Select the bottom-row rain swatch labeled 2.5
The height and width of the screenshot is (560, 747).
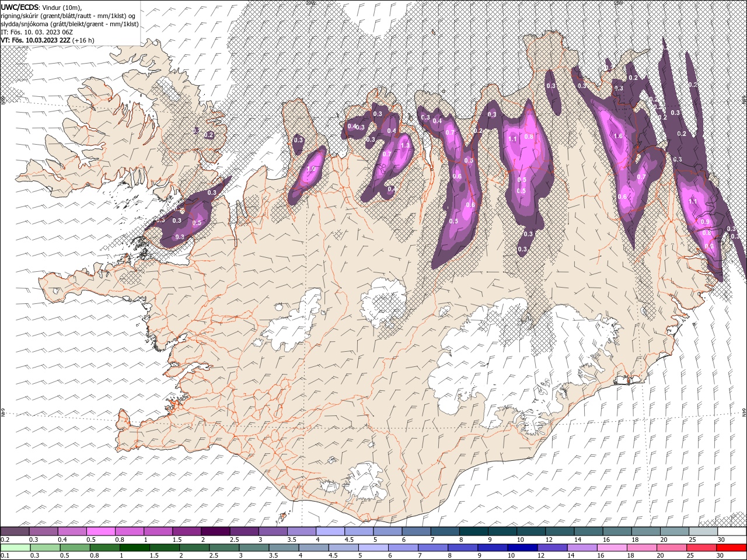pos(224,548)
